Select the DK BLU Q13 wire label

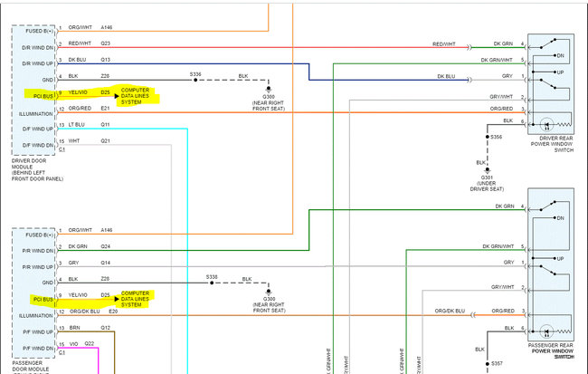click(x=90, y=60)
